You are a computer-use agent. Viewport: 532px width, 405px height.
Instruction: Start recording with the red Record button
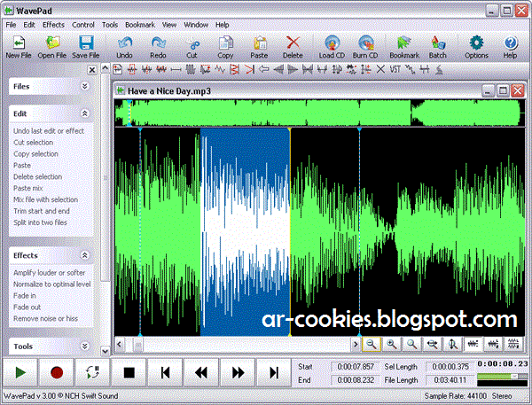[x=57, y=372]
